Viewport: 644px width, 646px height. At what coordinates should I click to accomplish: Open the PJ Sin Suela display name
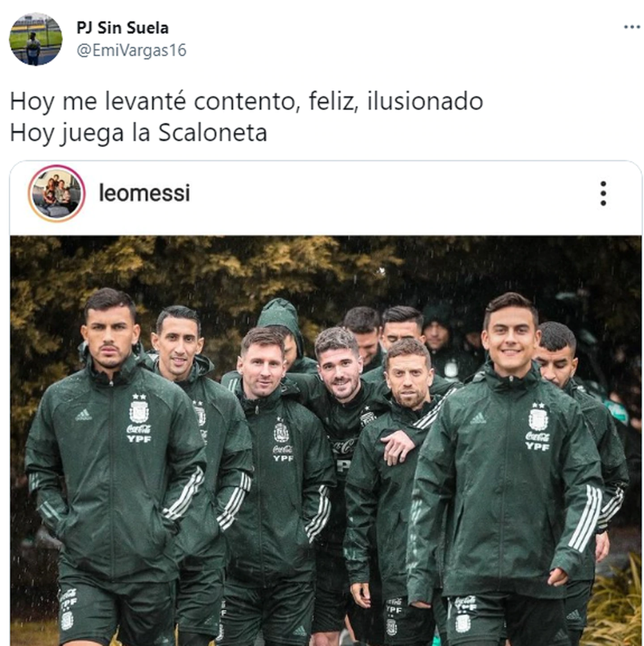123,28
